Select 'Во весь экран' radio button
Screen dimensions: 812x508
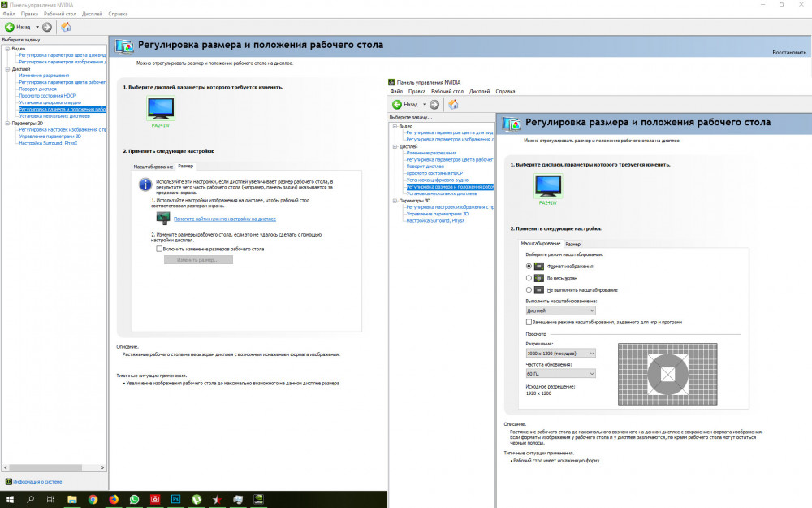point(529,278)
